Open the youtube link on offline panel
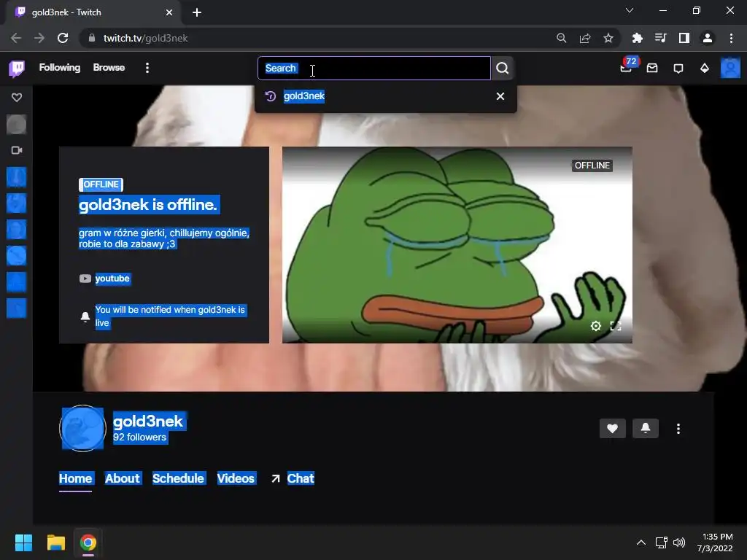Screen dimensions: 747x560 (x=112, y=279)
